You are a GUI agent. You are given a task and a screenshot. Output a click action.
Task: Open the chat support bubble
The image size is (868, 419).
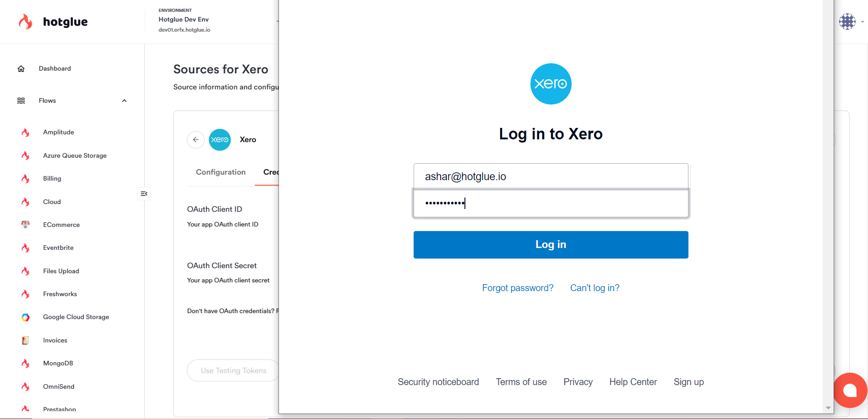(x=850, y=391)
